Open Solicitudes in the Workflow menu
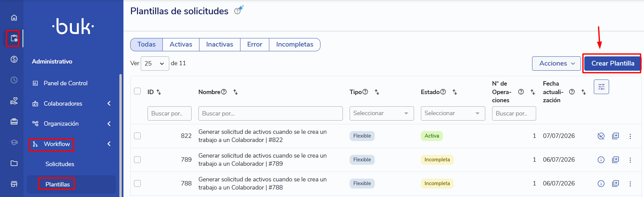Screen dimensions: 644x197 pos(60,164)
